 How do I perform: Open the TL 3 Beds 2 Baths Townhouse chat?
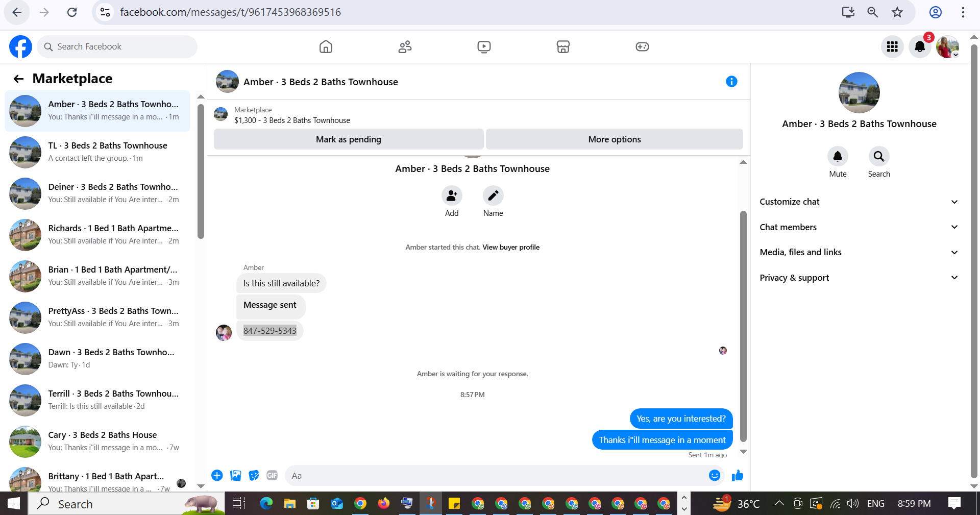click(97, 152)
